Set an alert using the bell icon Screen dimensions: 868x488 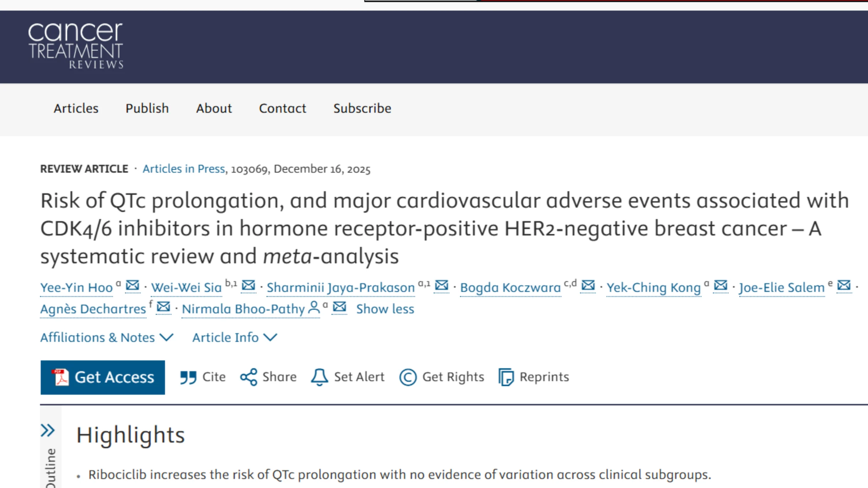(319, 377)
